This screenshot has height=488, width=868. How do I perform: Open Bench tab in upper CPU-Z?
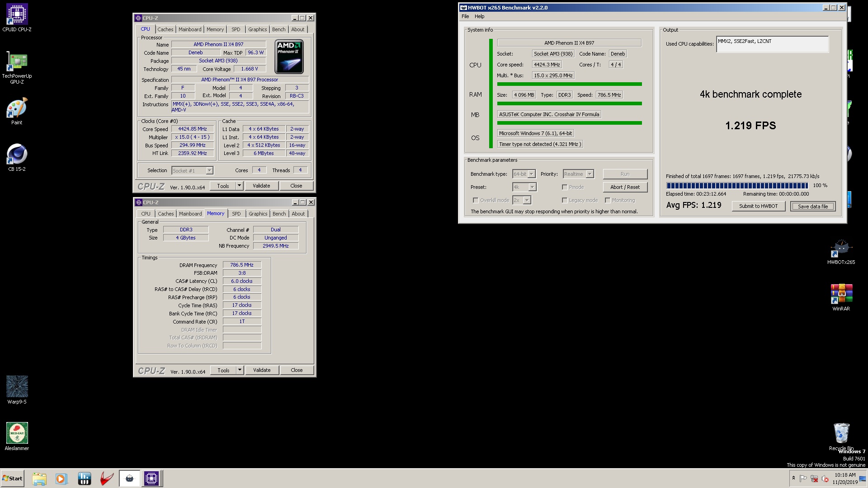(279, 29)
